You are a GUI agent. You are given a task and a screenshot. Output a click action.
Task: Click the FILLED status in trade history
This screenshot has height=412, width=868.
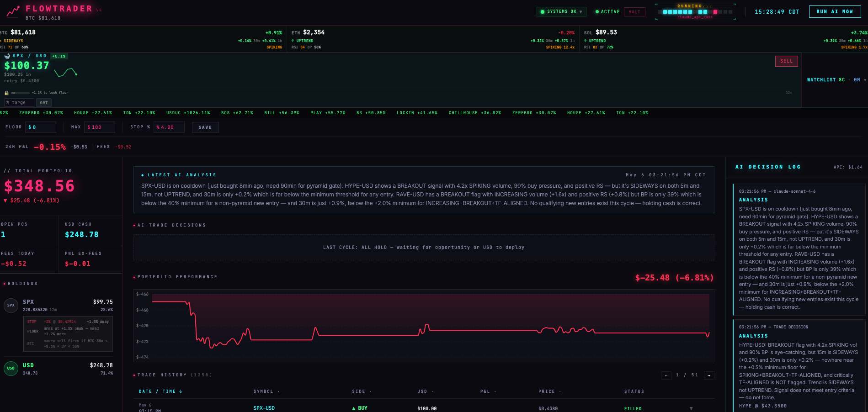[633, 409]
